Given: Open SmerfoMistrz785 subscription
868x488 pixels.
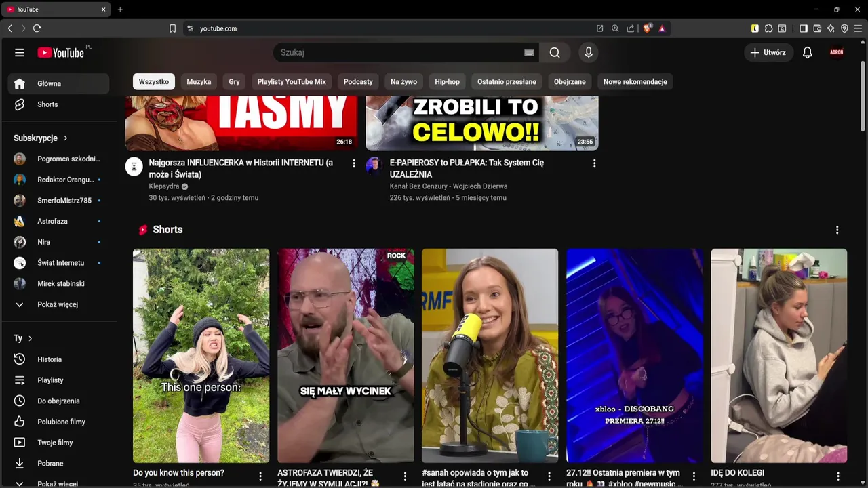Looking at the screenshot, I should pyautogui.click(x=58, y=201).
